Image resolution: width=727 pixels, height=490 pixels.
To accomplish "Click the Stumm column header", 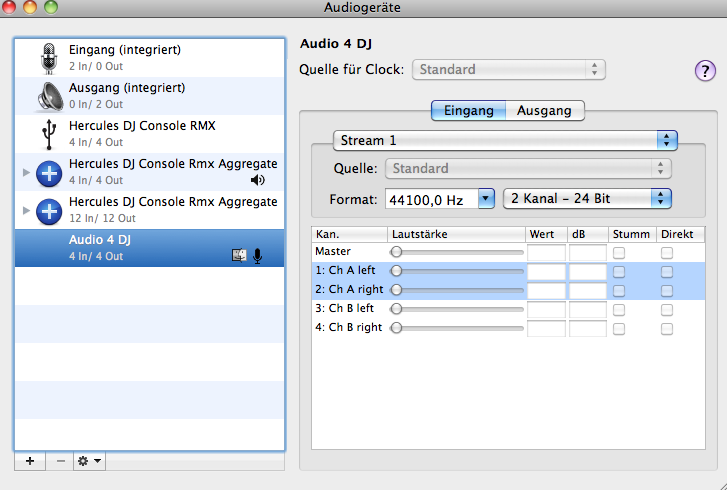I will 632,234.
